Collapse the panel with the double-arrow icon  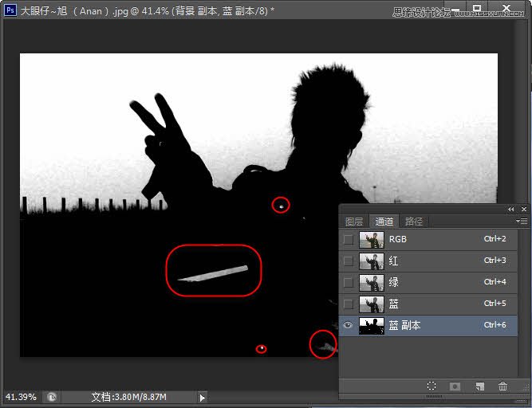[x=511, y=209]
